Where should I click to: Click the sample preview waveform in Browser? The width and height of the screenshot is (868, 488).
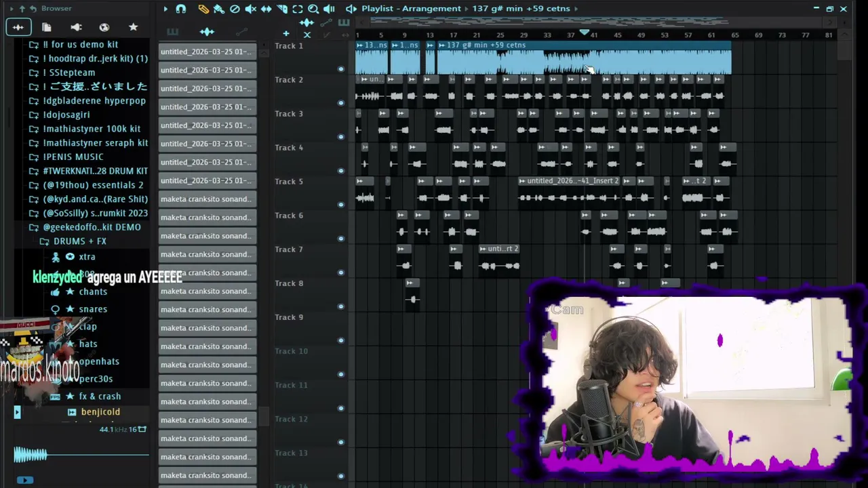click(81, 455)
